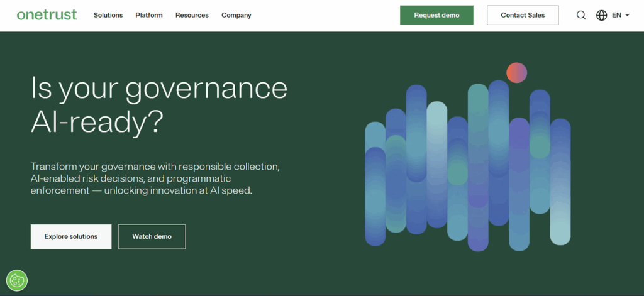Click the colorful vertical bars illustration
This screenshot has height=296, width=644.
(467, 167)
